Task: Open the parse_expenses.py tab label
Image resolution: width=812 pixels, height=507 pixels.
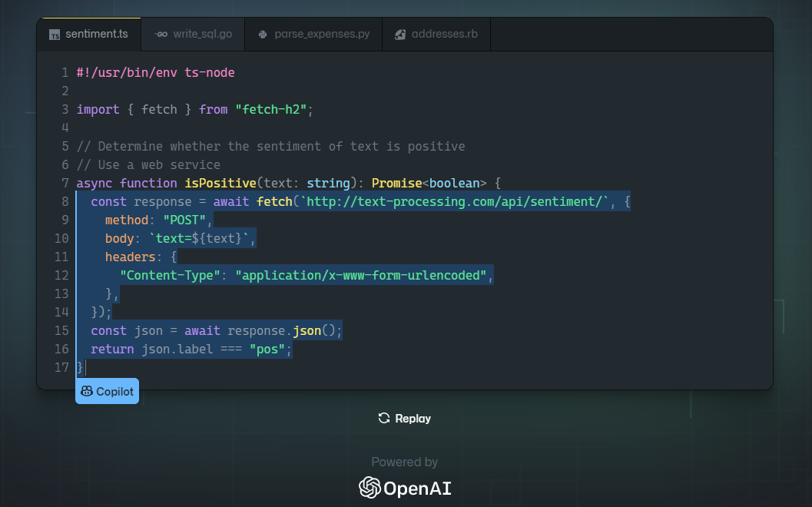Action: [x=322, y=35]
